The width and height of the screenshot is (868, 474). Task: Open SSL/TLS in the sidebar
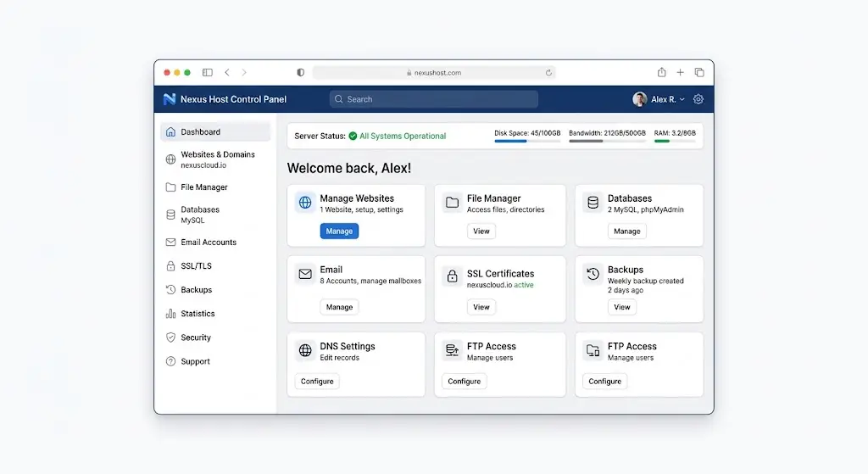tap(215, 265)
